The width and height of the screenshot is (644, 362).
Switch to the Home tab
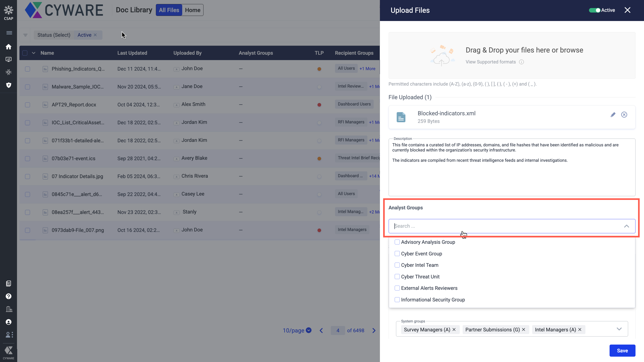pyautogui.click(x=193, y=10)
